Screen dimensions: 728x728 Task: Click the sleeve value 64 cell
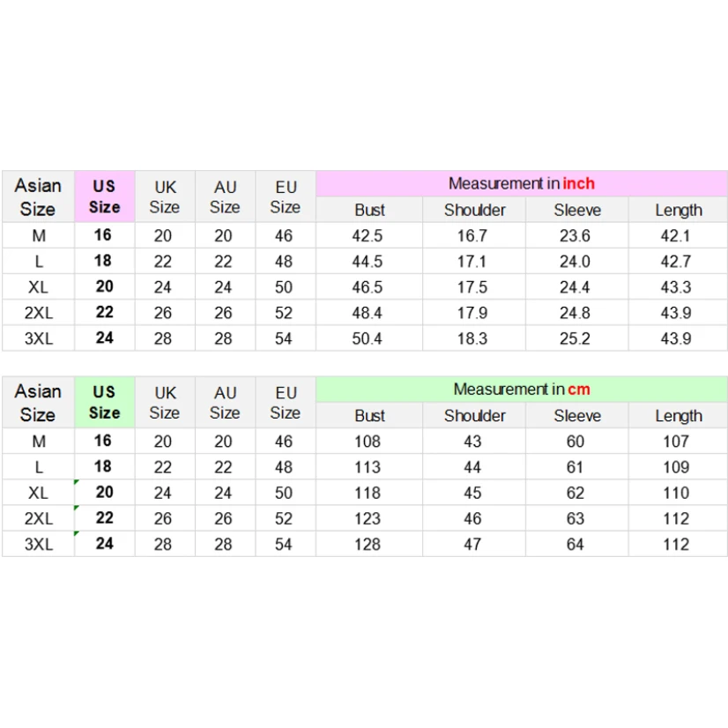(576, 544)
